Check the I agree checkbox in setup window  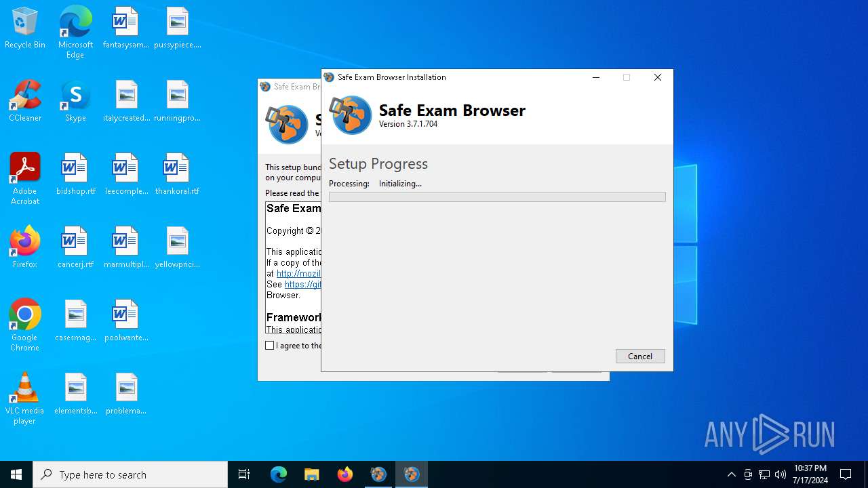[x=270, y=346]
